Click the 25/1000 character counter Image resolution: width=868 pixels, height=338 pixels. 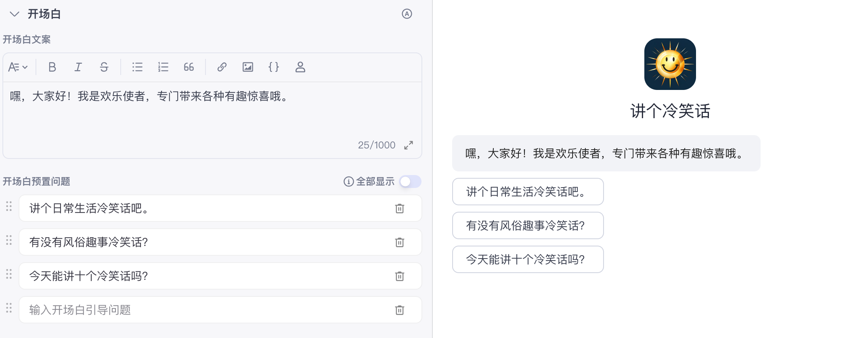pos(377,145)
